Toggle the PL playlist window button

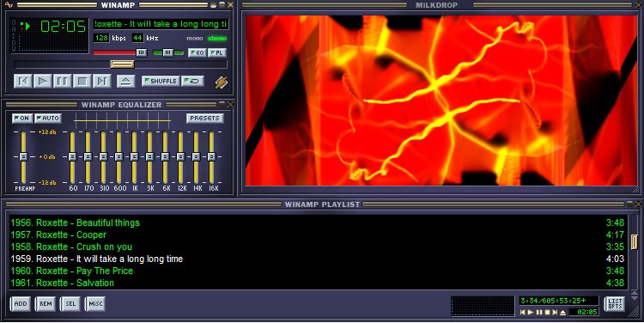pyautogui.click(x=217, y=52)
